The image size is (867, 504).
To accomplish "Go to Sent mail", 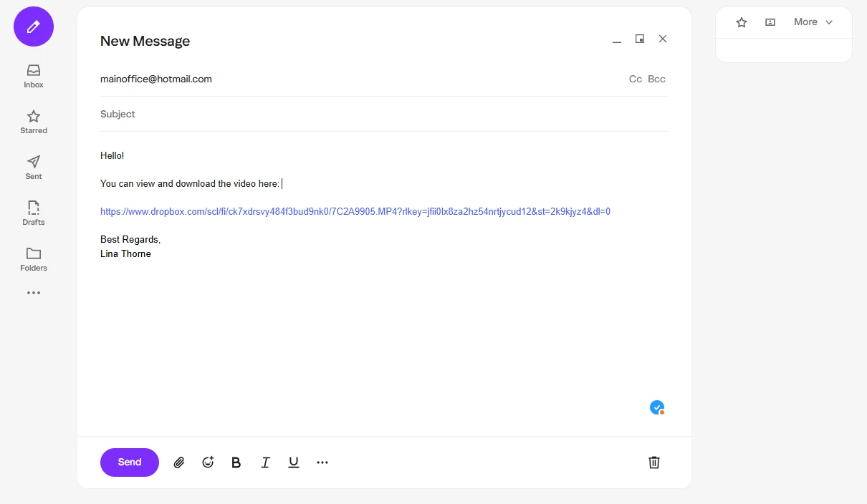I will 34,168.
